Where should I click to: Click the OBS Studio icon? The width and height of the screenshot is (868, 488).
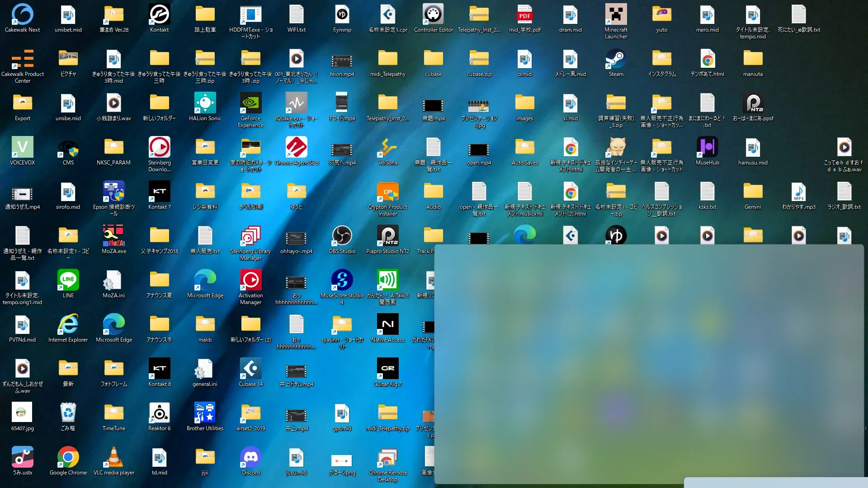(342, 236)
